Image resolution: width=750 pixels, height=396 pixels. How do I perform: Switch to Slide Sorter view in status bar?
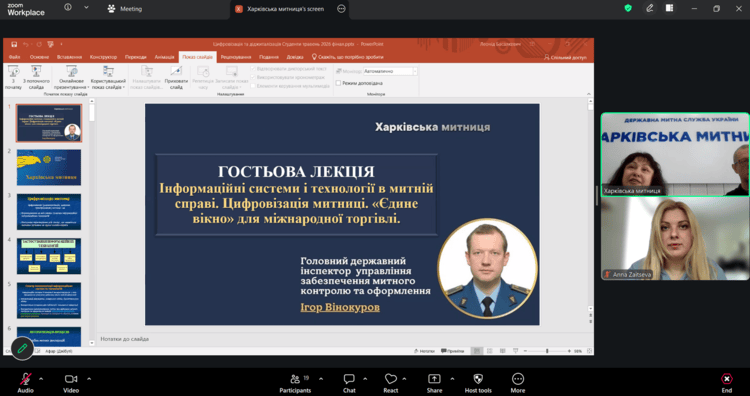489,351
